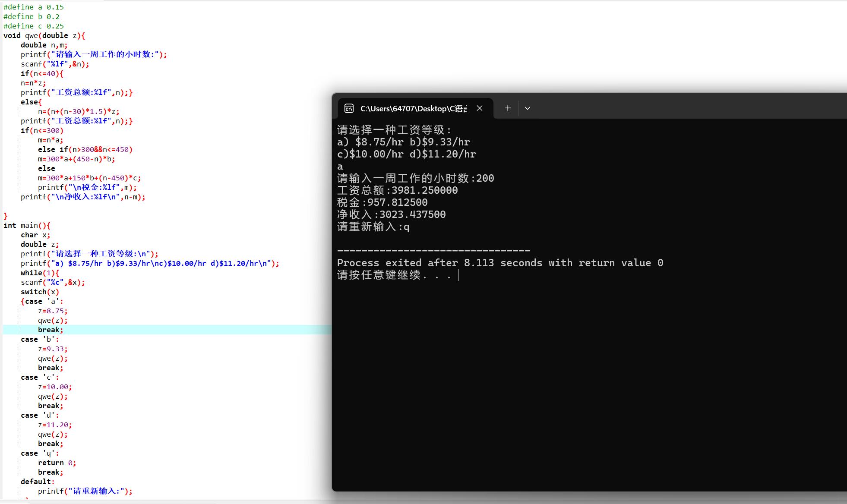Expand the terminal profile dropdown chevron
This screenshot has height=504, width=847.
(528, 108)
